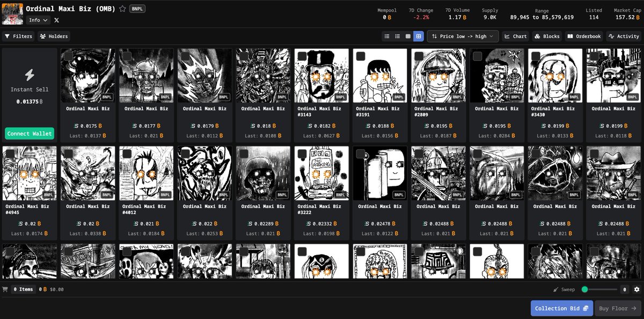Click the Buy Floor button
This screenshot has width=644, height=319.
[618, 308]
